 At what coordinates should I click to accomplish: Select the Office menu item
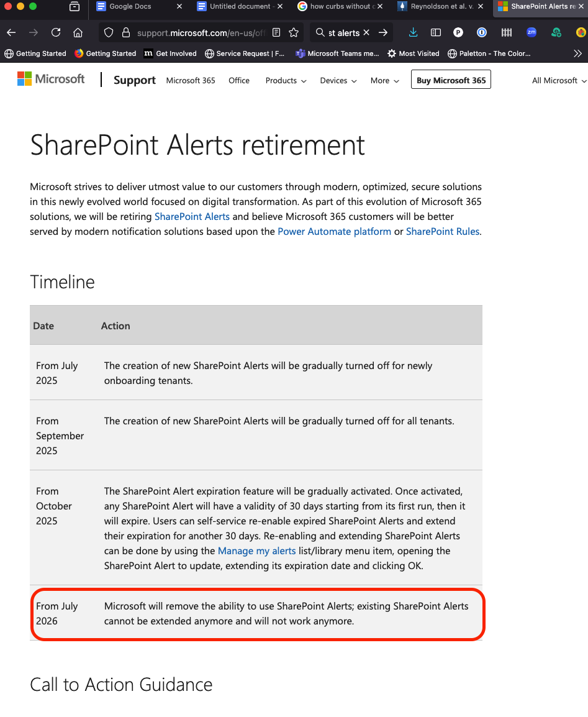point(238,80)
